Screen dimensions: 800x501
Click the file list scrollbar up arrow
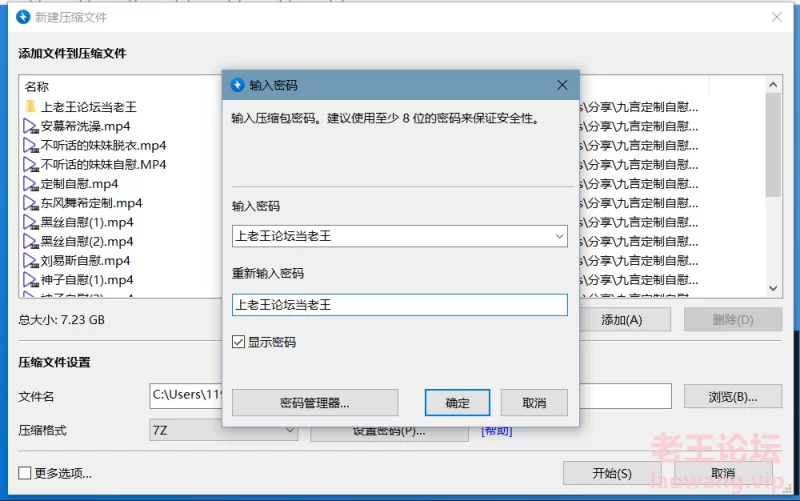coord(773,85)
